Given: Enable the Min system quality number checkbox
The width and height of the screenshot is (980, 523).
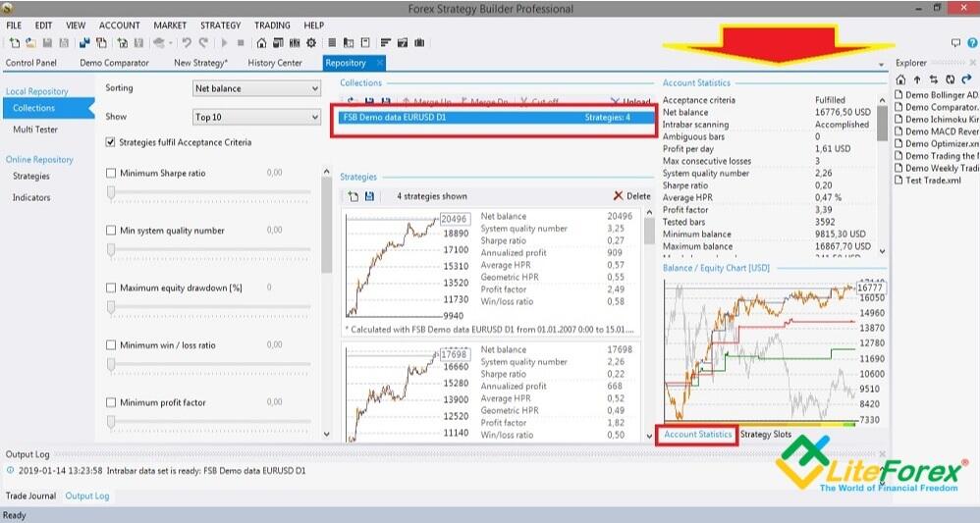Looking at the screenshot, I should tap(111, 231).
